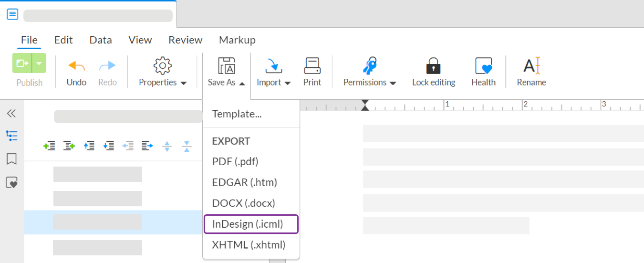
Task: Click the Undo arrow icon
Action: (x=76, y=66)
